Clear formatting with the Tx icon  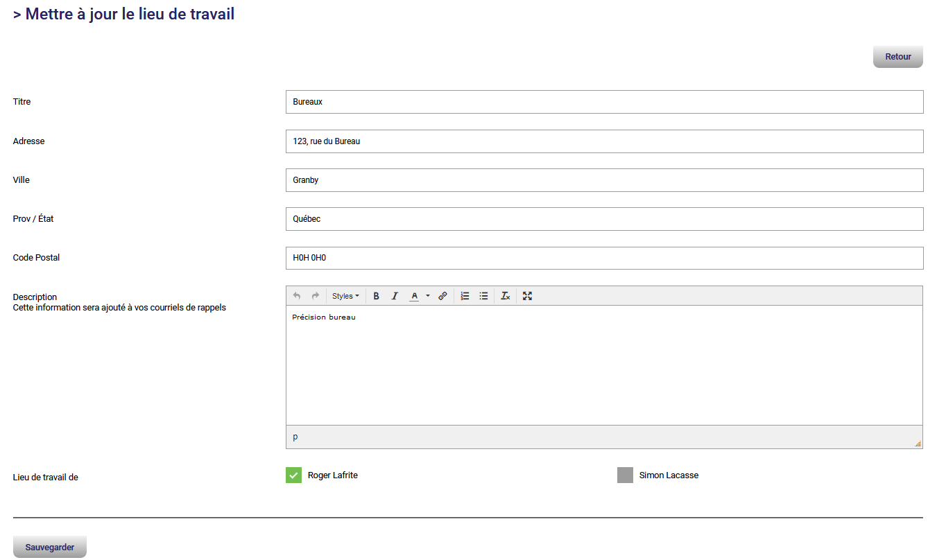click(x=506, y=296)
